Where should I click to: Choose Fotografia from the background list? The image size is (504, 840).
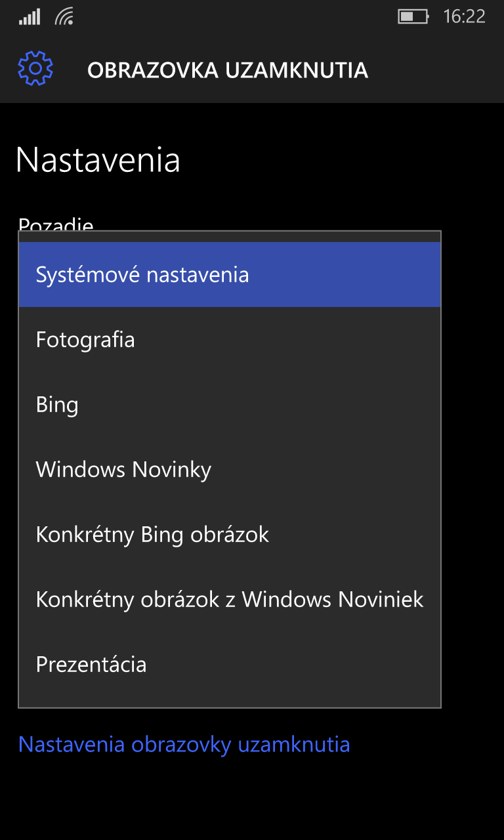tap(230, 339)
